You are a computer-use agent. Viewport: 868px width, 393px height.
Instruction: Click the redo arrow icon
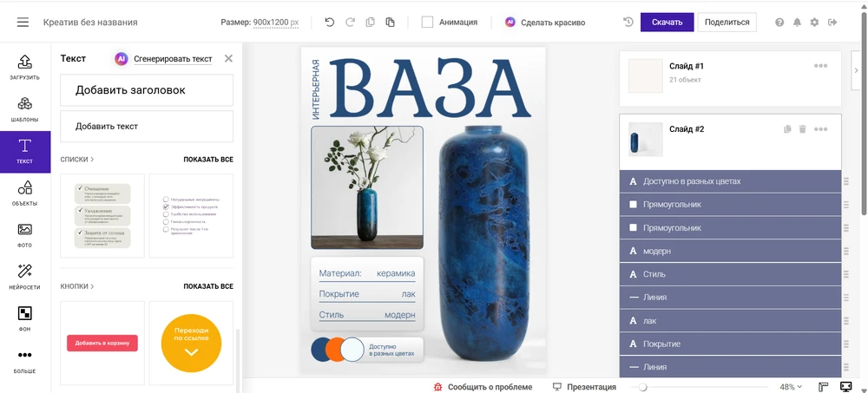[350, 23]
